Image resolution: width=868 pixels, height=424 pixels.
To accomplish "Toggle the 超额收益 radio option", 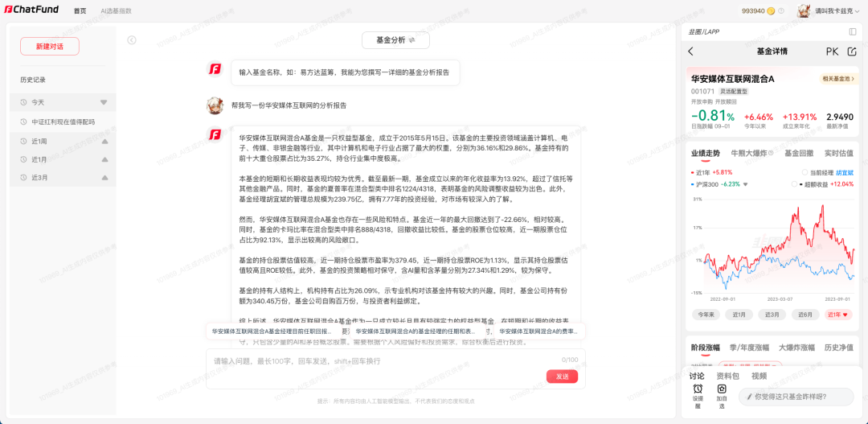I will click(x=794, y=184).
